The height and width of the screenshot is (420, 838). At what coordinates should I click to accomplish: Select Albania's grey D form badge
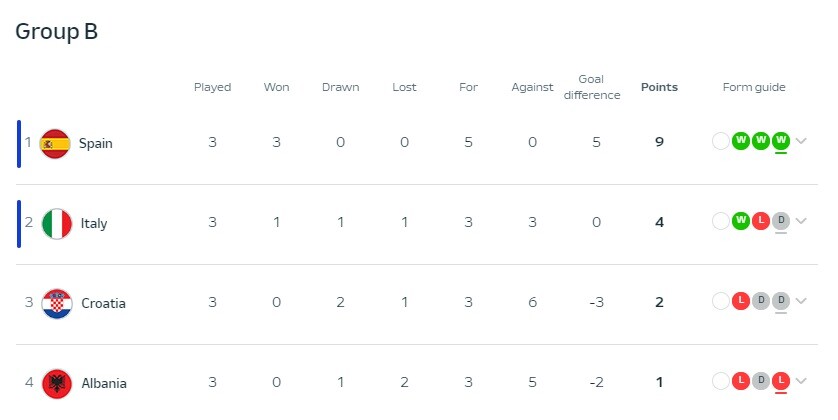point(761,381)
